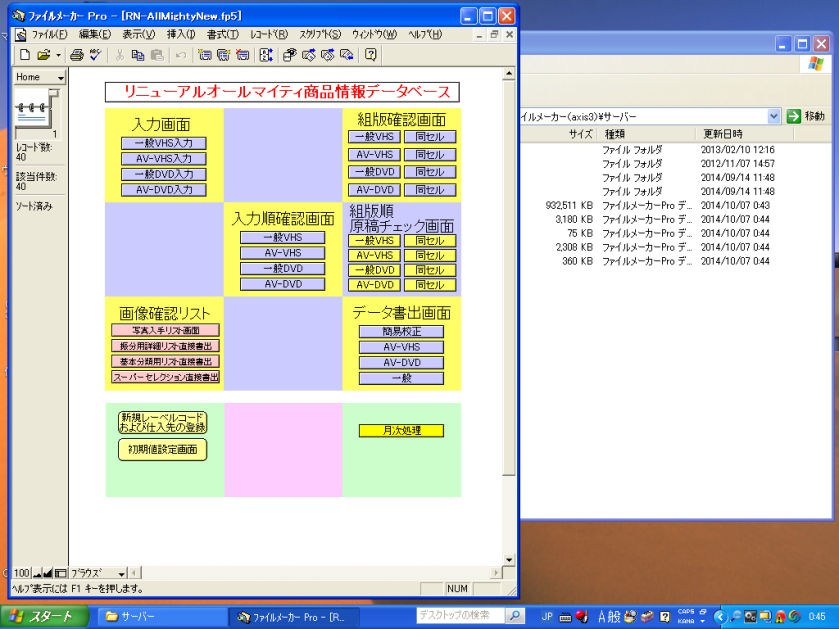This screenshot has width=839, height=629.
Task: Click the 初期値設定画面 button
Action: 162,450
